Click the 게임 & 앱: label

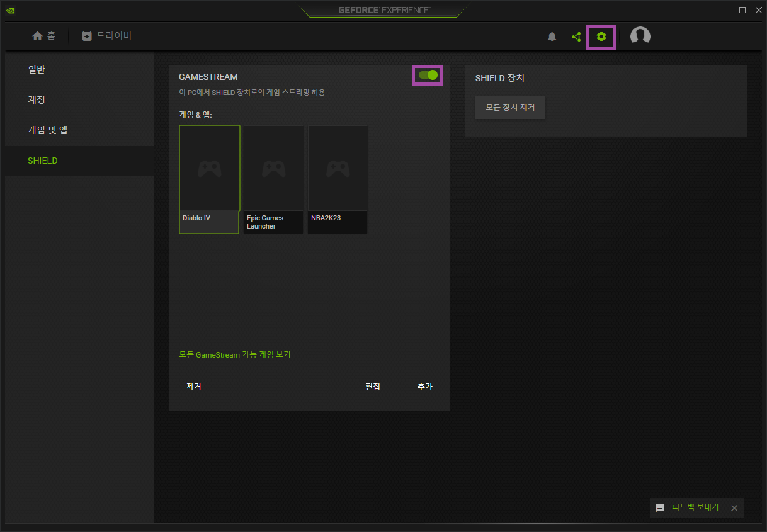coord(196,115)
